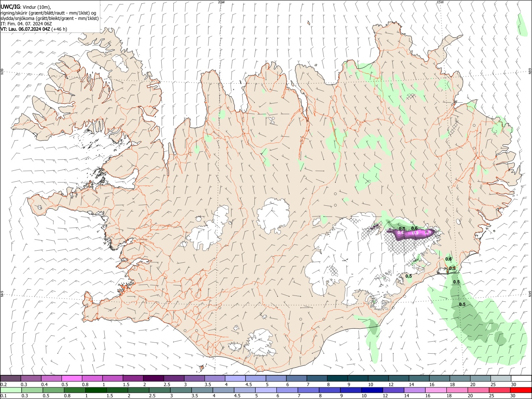Pick the darkest green rain-scale swatch between 1 and 1.5
This screenshot has height=399, width=532.
(96, 390)
